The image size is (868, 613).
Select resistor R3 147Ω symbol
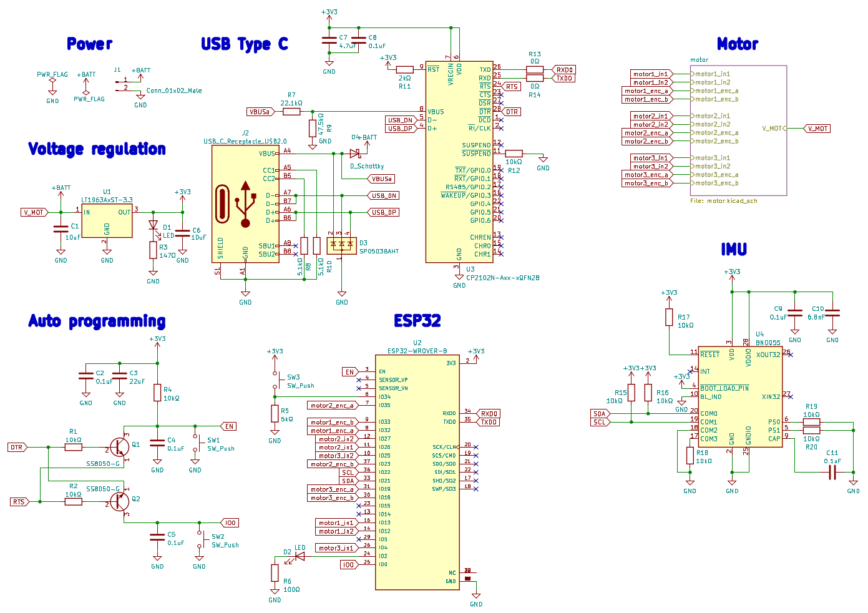point(153,250)
